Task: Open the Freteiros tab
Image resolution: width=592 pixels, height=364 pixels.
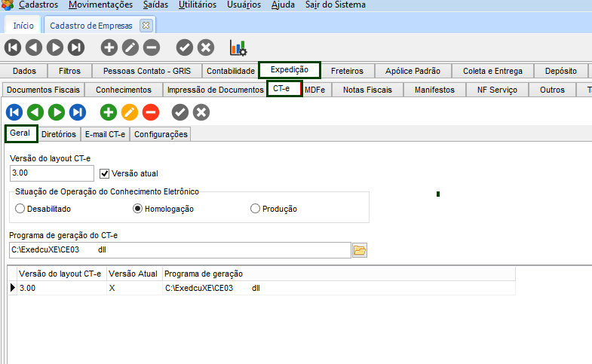Action: tap(347, 71)
